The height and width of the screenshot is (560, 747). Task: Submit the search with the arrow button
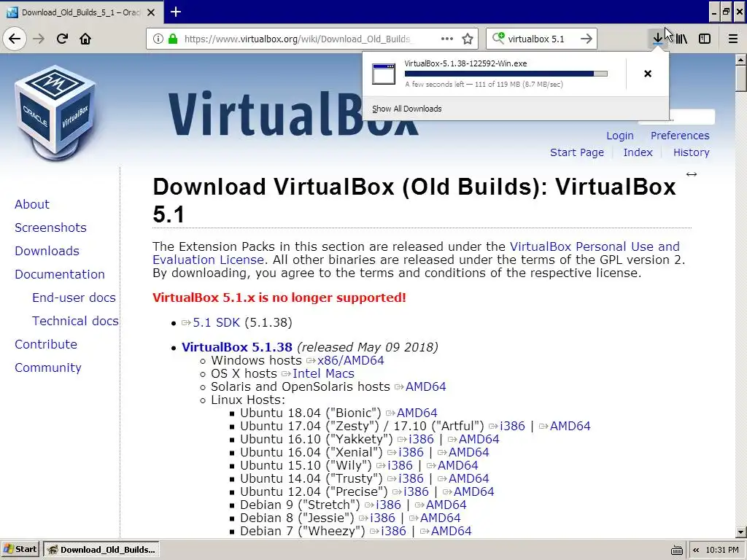(587, 39)
